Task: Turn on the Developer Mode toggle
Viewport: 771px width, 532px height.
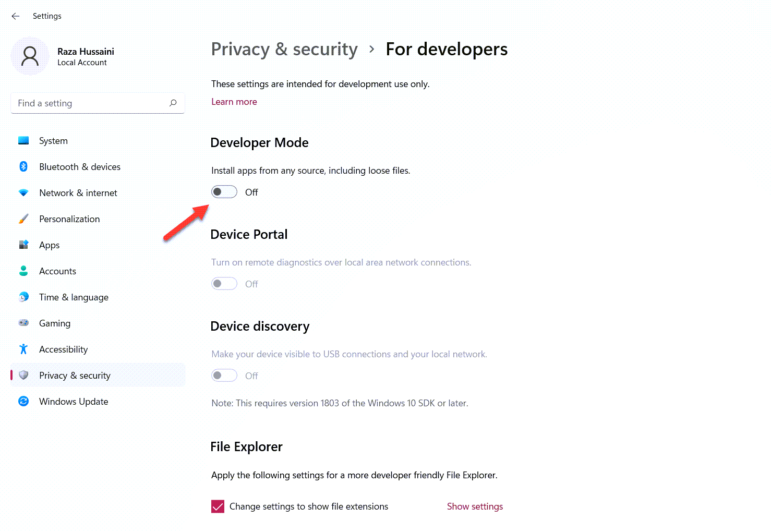Action: point(224,192)
